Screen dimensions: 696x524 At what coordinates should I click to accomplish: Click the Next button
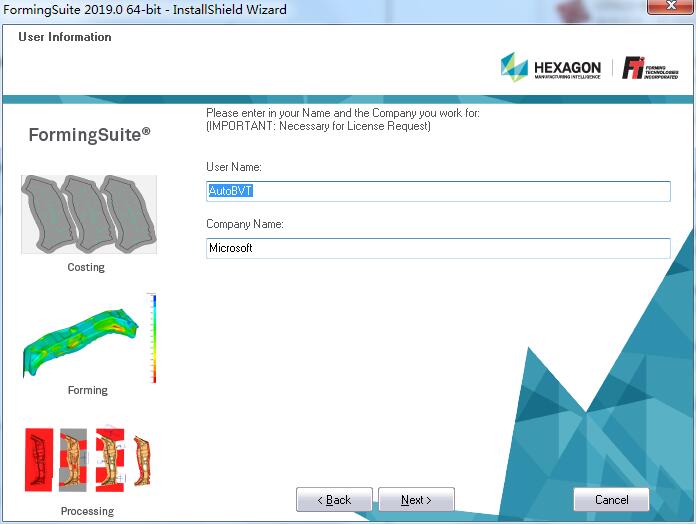pyautogui.click(x=416, y=500)
